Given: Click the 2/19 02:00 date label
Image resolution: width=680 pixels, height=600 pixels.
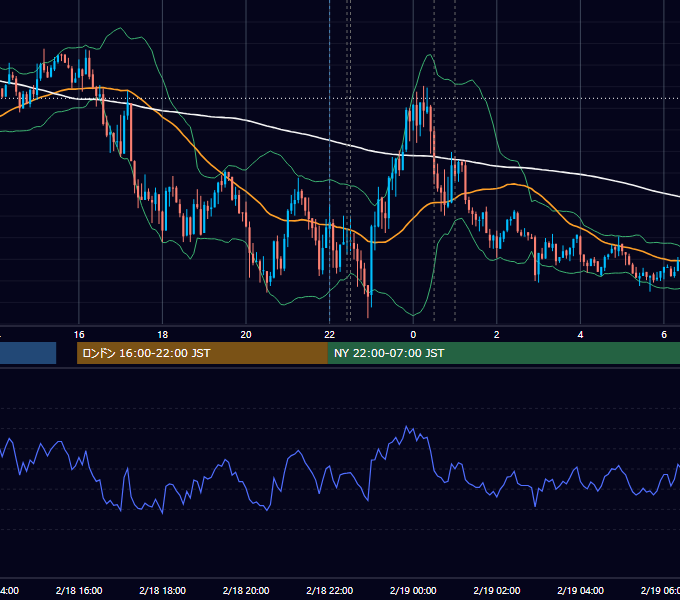Looking at the screenshot, I should (497, 590).
